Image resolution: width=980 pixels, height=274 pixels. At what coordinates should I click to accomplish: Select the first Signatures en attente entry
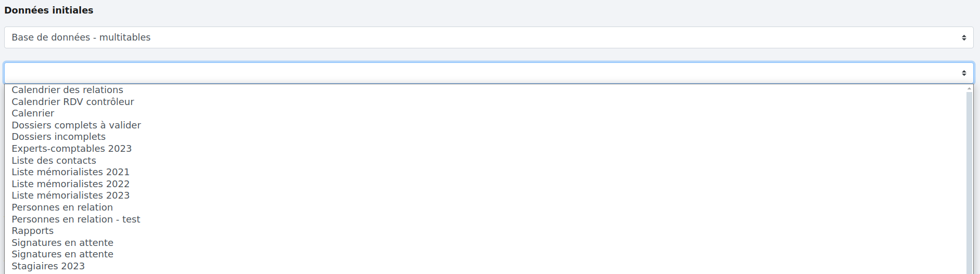coord(62,243)
